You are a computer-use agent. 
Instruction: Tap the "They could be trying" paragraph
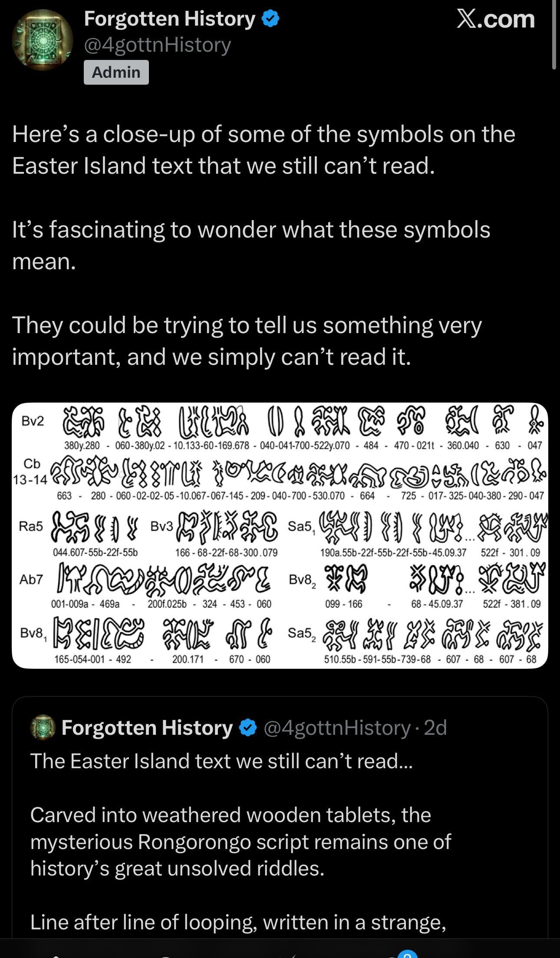click(x=247, y=341)
